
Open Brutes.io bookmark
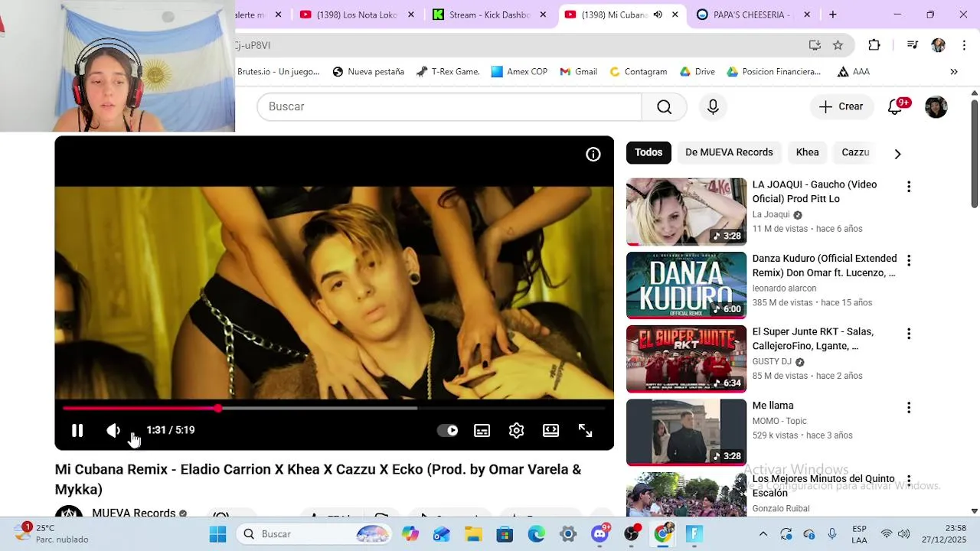point(278,72)
